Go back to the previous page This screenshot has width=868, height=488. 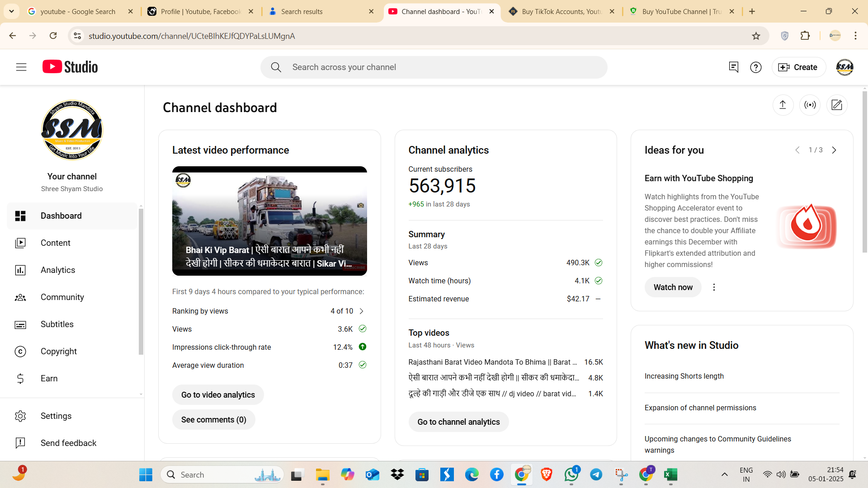(13, 36)
